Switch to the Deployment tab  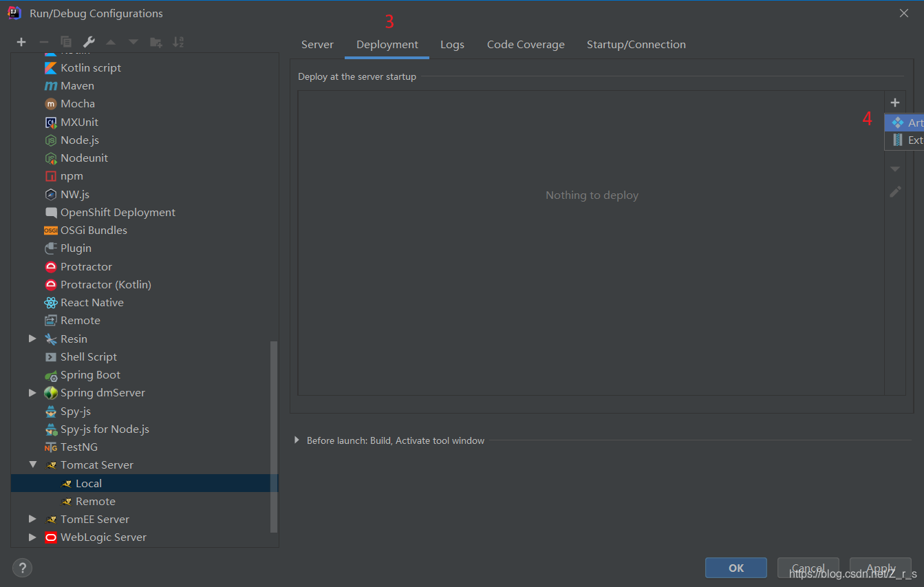[x=387, y=45]
